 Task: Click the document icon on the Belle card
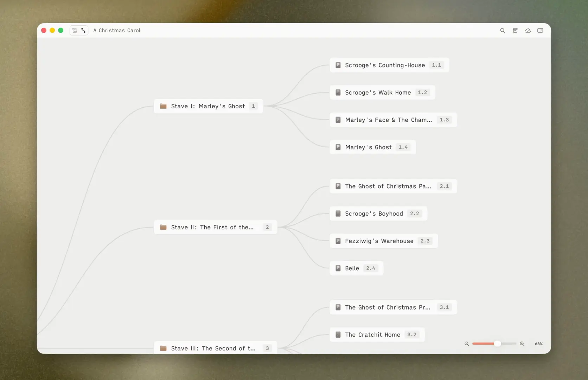(338, 268)
